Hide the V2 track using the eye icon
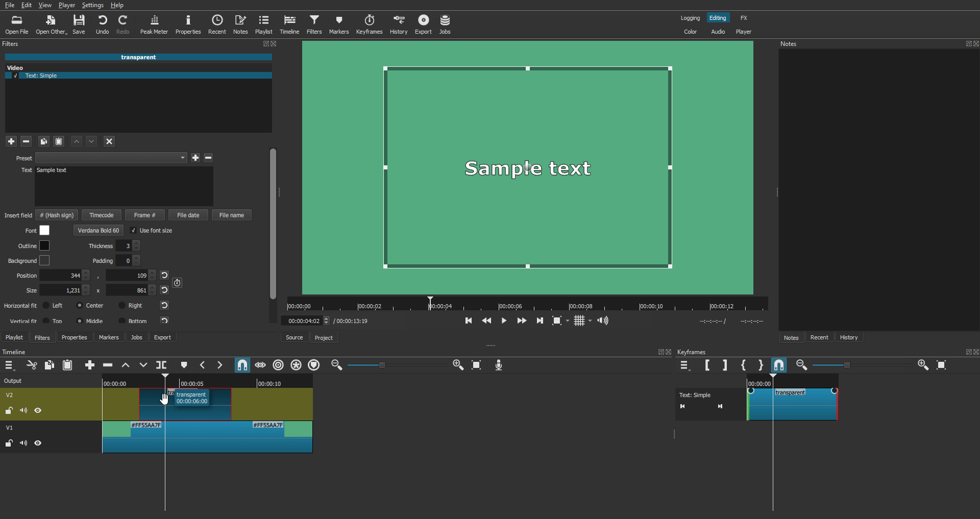980x519 pixels. (x=38, y=410)
